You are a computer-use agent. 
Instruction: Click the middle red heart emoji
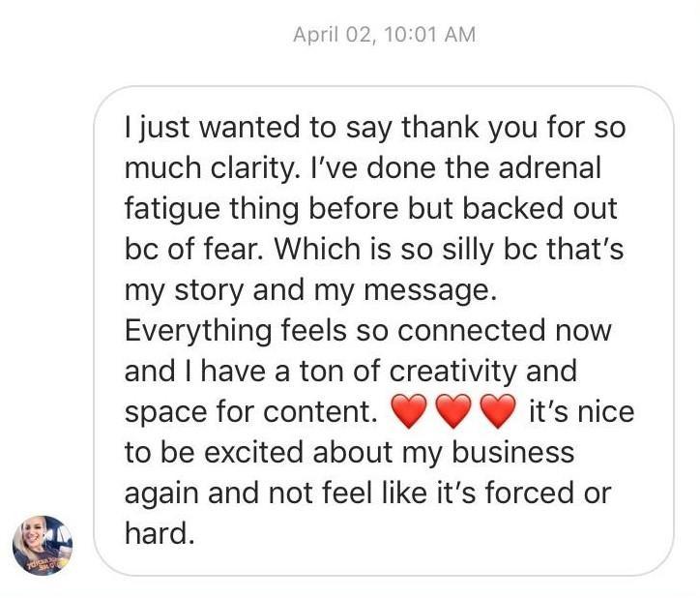[453, 411]
